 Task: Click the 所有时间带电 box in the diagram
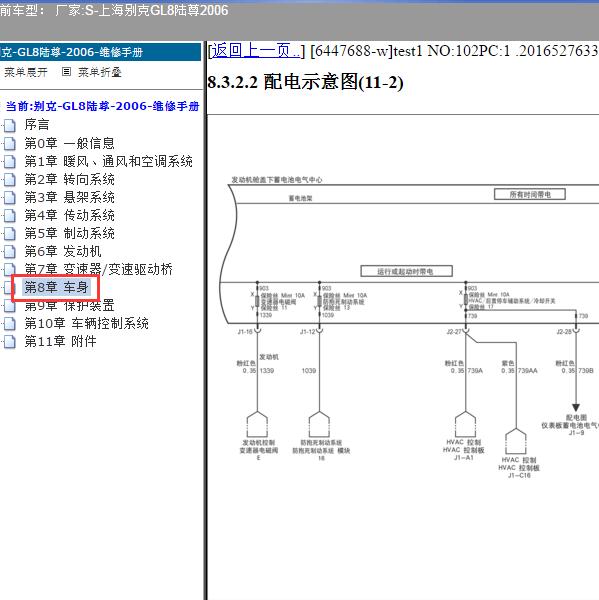[529, 194]
